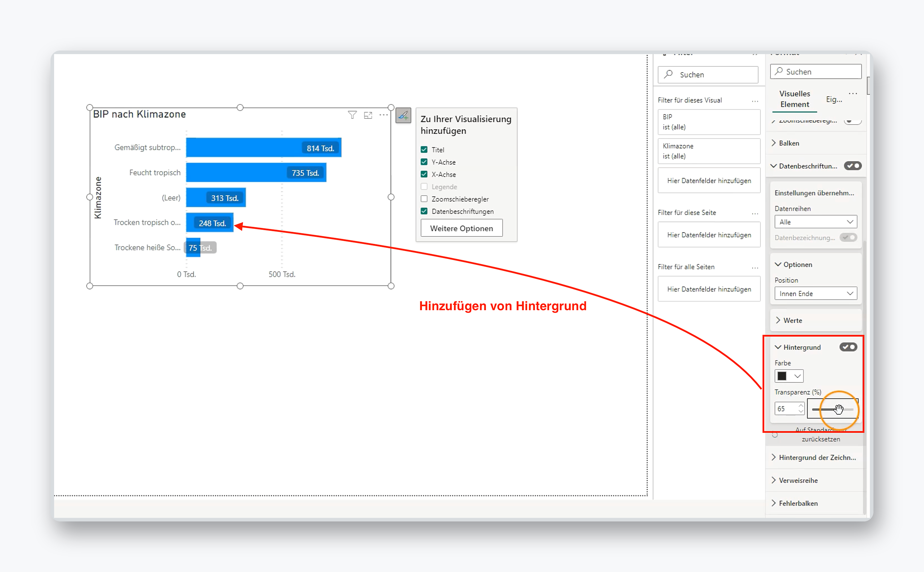Image resolution: width=924 pixels, height=572 pixels.
Task: Enable the Zoomschieberegler checkbox
Action: [x=424, y=199]
